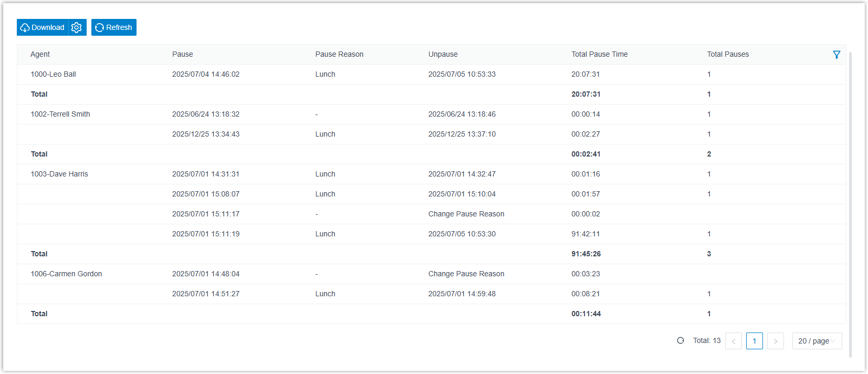Click Leo Ball's 20:07:31 pause time
Viewport: 868px width, 374px height.
tap(585, 74)
